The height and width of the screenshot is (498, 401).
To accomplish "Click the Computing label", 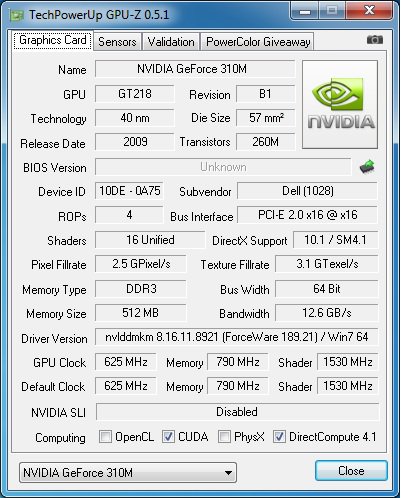I will coord(60,438).
